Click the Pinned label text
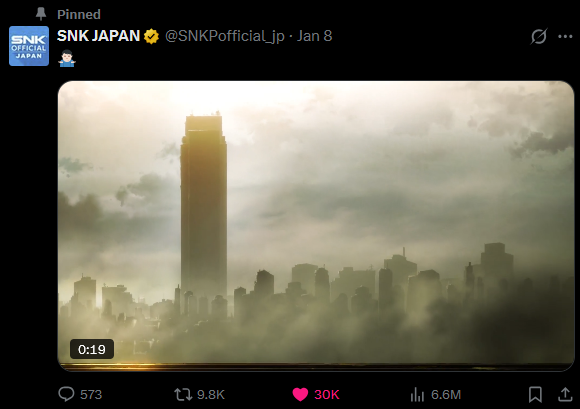580x409 pixels. (79, 14)
